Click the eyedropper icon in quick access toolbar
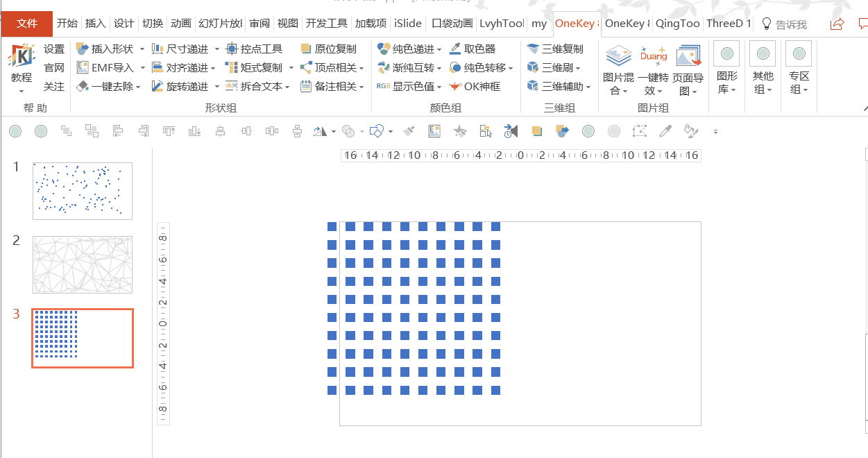The height and width of the screenshot is (458, 868). point(665,131)
